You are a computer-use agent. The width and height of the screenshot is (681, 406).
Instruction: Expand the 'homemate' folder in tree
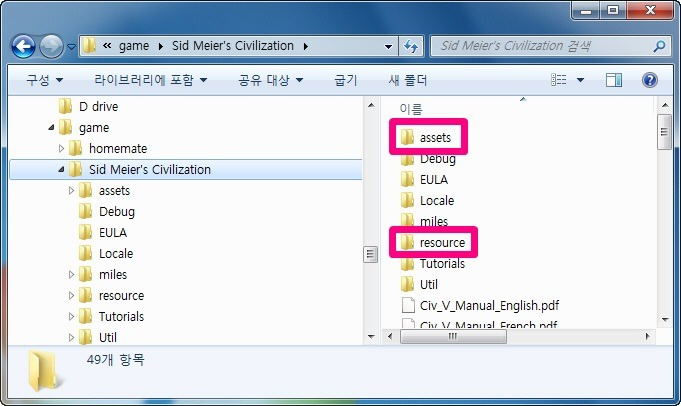tap(61, 149)
